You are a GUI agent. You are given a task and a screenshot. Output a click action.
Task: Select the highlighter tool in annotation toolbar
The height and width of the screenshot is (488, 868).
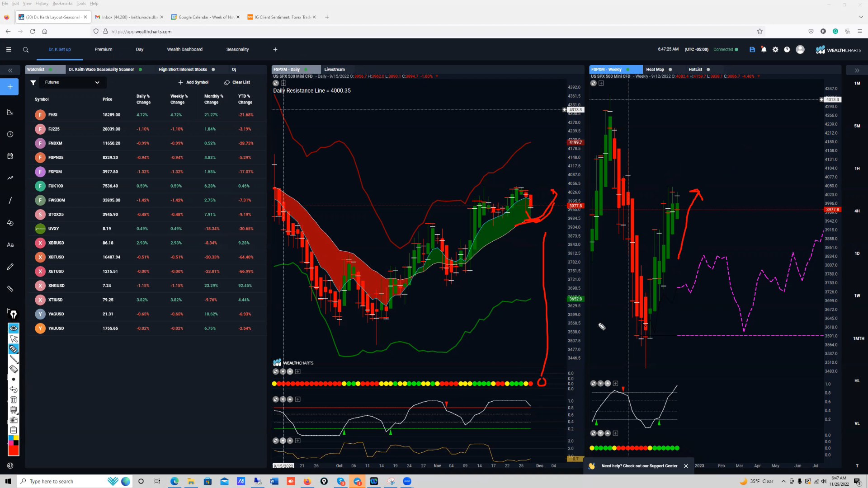tap(14, 349)
